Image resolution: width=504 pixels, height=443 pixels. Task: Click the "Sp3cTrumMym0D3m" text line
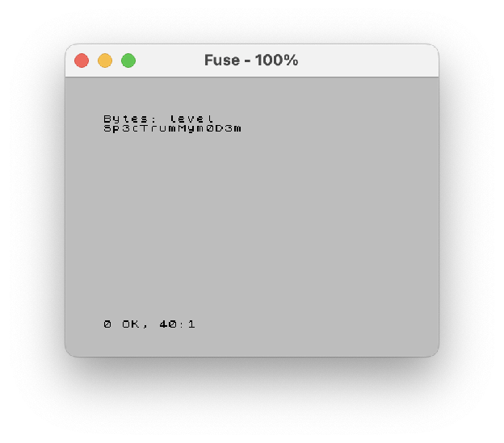click(x=172, y=128)
